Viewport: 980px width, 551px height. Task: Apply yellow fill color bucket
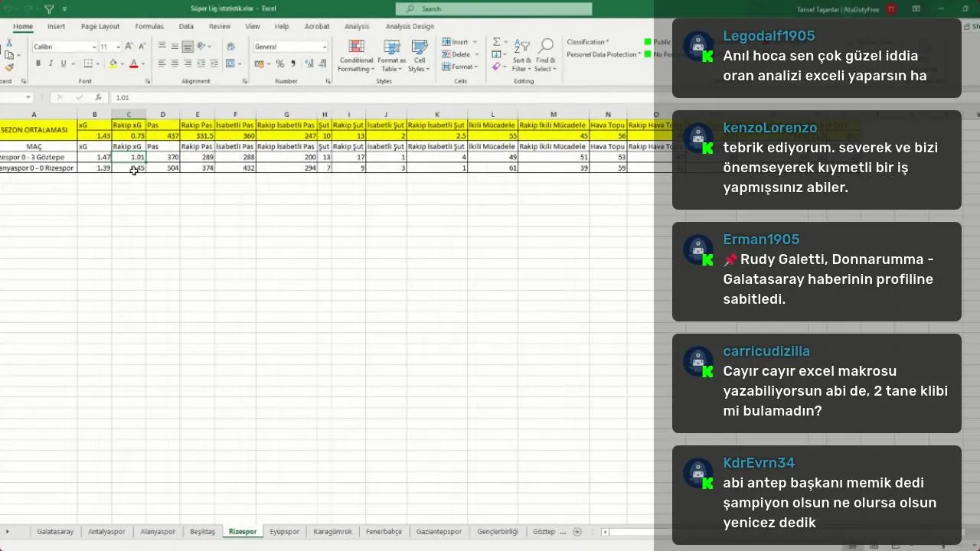pos(113,64)
